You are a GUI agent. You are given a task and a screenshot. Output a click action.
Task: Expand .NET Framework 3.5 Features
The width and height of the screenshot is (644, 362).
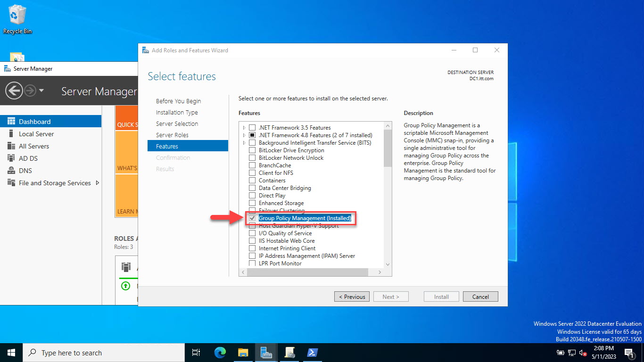pyautogui.click(x=244, y=127)
